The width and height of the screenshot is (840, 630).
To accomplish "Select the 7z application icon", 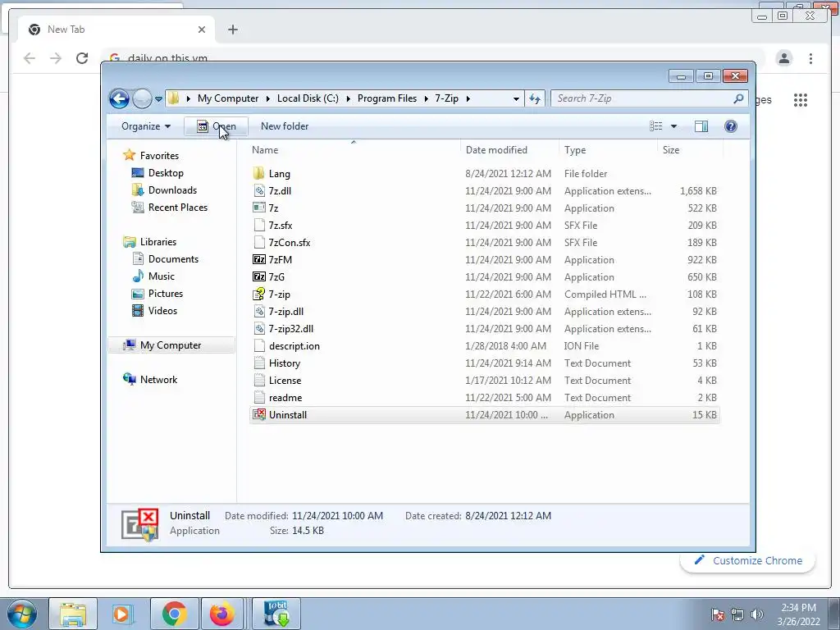I will (259, 208).
